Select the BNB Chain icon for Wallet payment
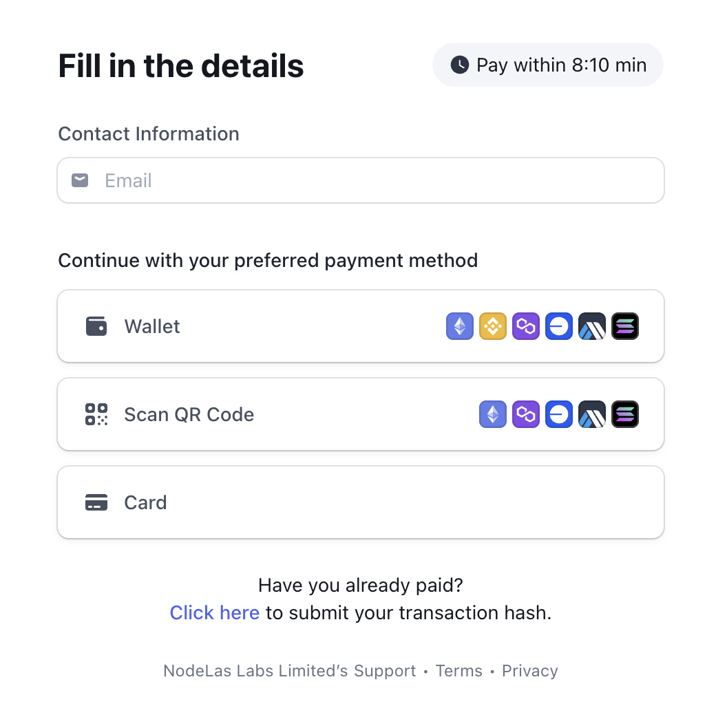Viewport: 727px width, 728px height. coord(493,326)
